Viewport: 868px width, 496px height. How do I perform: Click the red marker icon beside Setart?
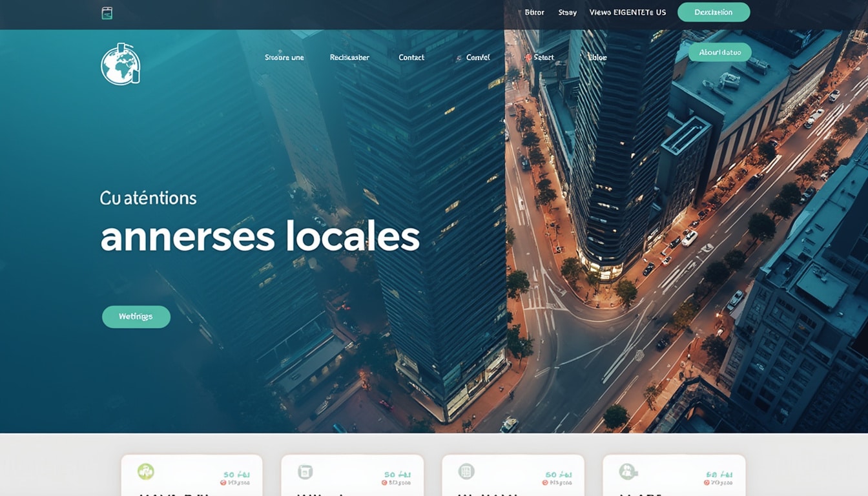pos(528,57)
